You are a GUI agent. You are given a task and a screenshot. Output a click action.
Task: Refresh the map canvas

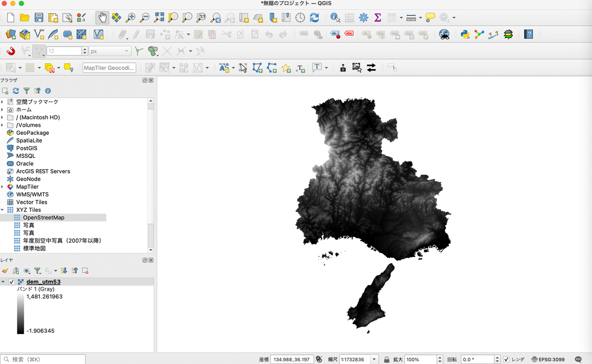tap(315, 17)
